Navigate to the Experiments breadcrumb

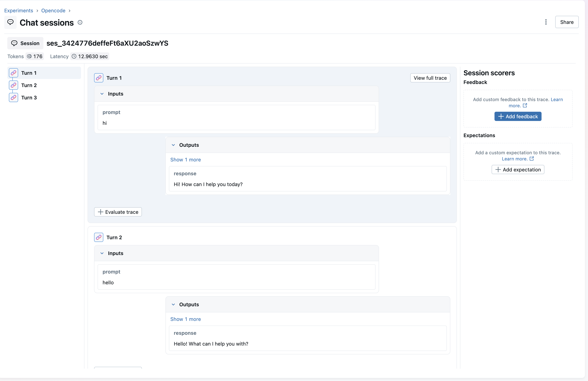click(19, 10)
